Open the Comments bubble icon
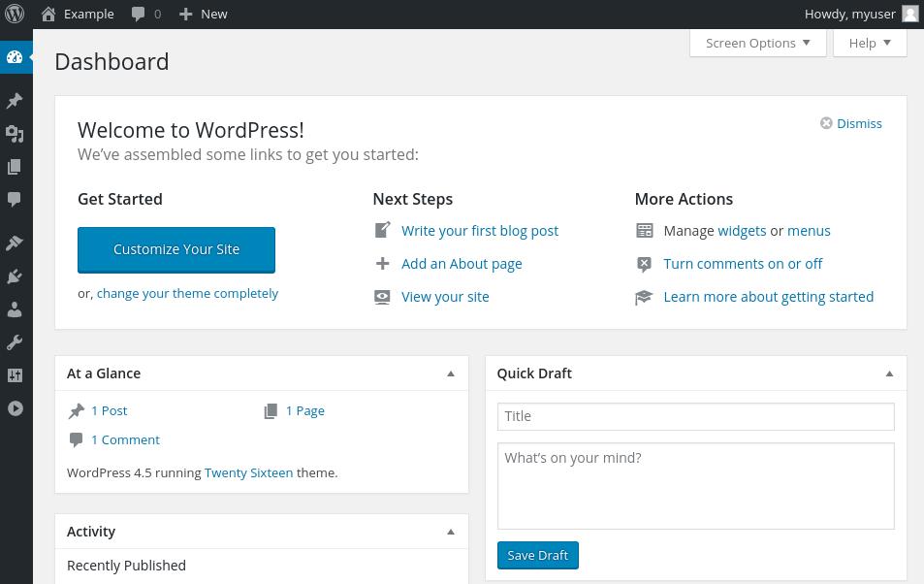Image resolution: width=924 pixels, height=584 pixels. coord(15,200)
